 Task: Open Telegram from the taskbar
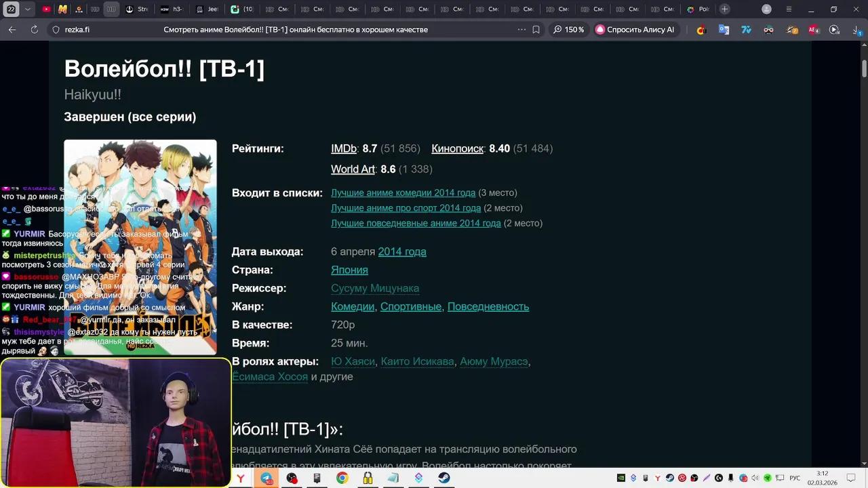[267, 478]
